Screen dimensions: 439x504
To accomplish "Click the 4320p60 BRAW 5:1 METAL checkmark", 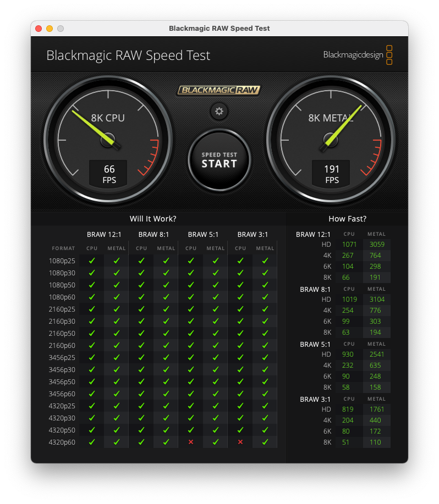I will click(216, 442).
